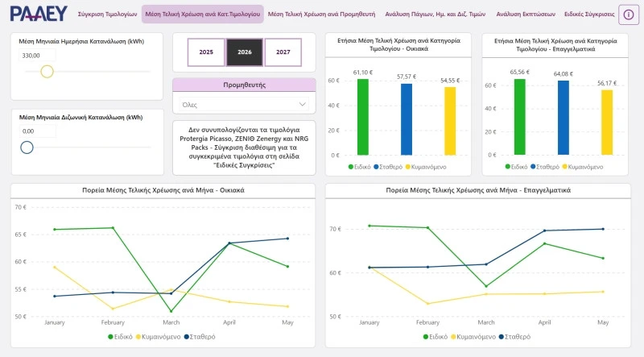Click green Ειδικό legend marker in Οικιακά bar chart
The image size is (644, 357).
pyautogui.click(x=351, y=167)
